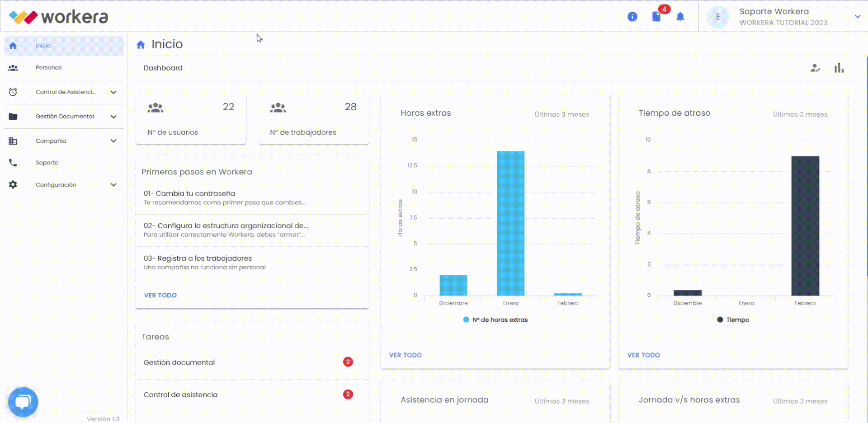The image size is (868, 423).
Task: Click Últimos 3 meses in Tiempo de atraso
Action: pos(800,114)
